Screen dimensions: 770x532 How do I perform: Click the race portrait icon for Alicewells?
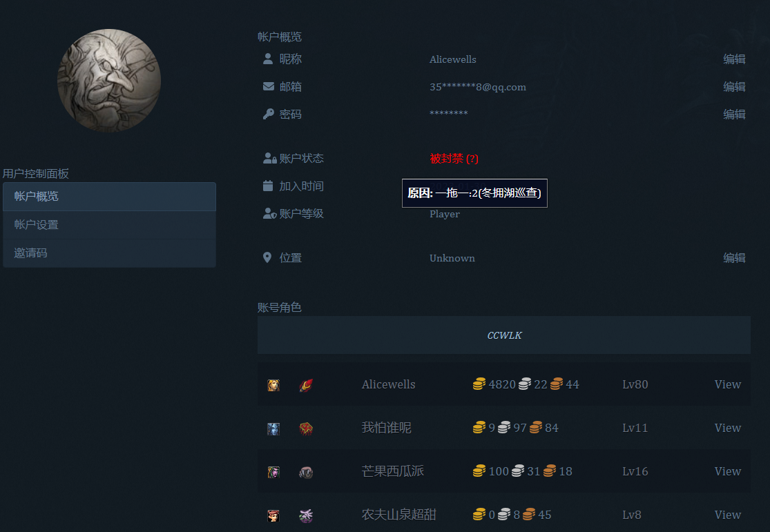(273, 385)
